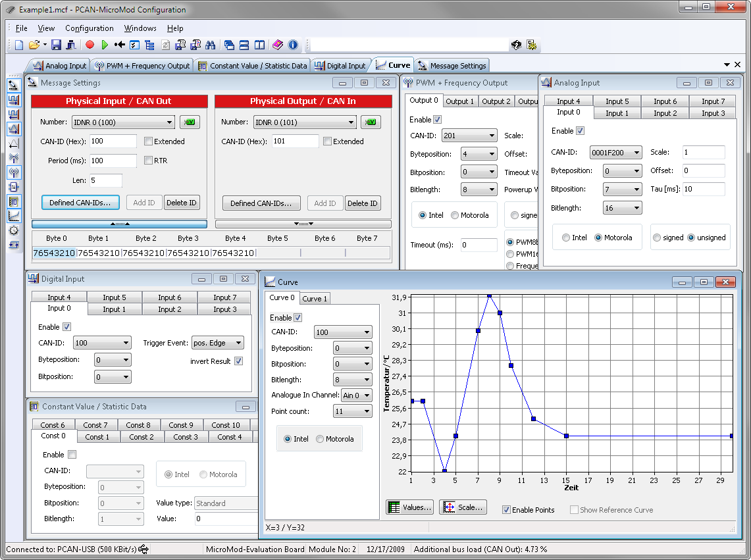
Task: Select the Motorola radio button in Curve window
Action: point(320,439)
